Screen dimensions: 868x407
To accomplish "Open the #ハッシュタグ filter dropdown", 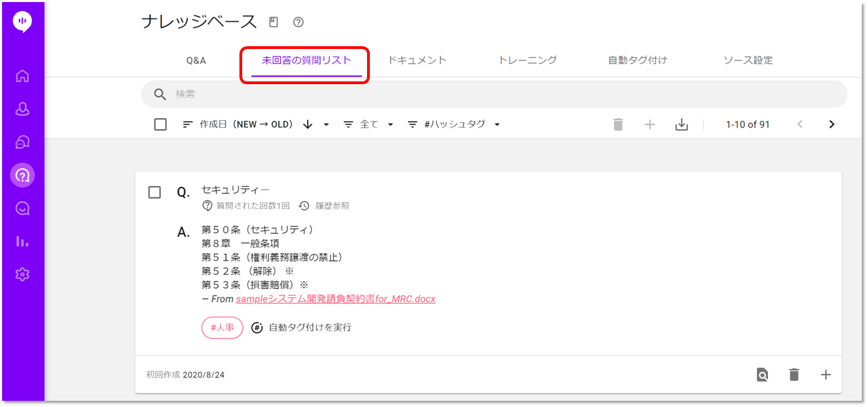I will pyautogui.click(x=497, y=125).
